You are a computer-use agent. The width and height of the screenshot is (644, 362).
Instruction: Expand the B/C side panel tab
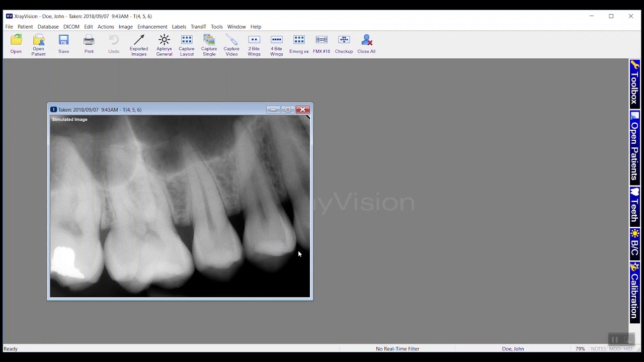(635, 244)
